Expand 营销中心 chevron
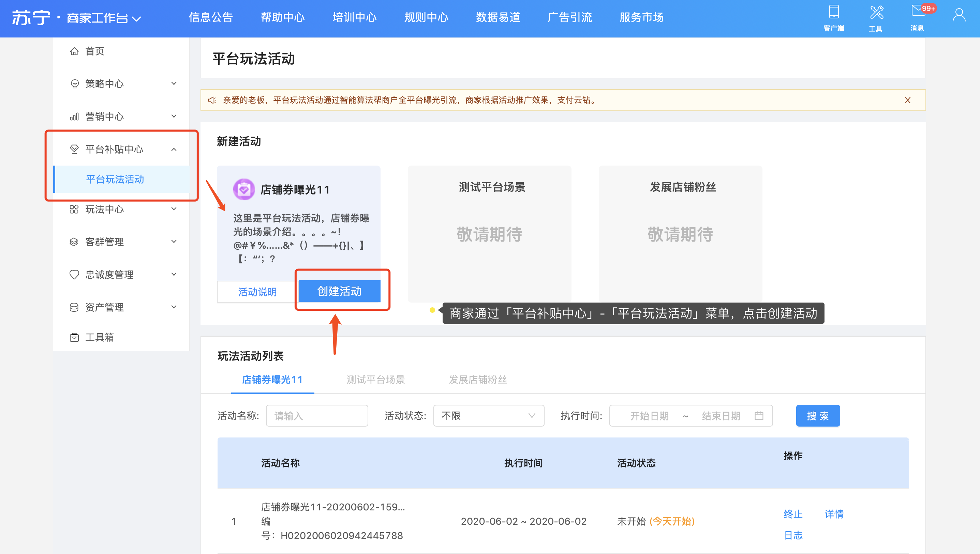Image resolution: width=980 pixels, height=554 pixels. [x=174, y=117]
